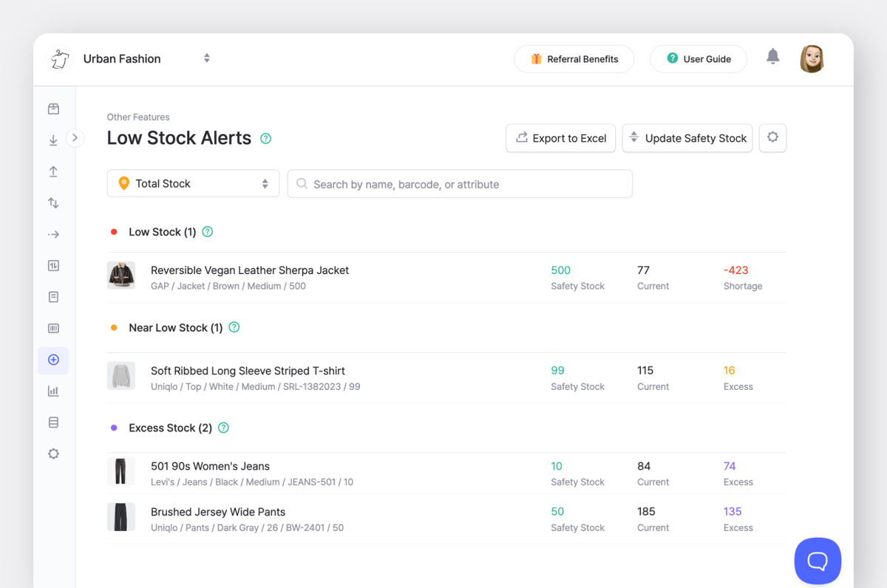The width and height of the screenshot is (887, 588).
Task: Click the search products input field
Action: coord(460,183)
